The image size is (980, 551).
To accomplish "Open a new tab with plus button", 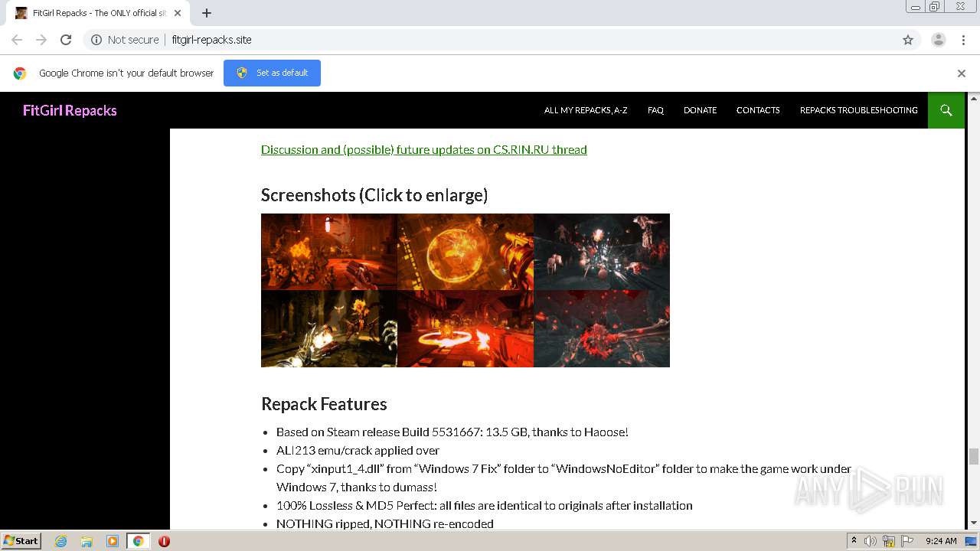I will click(207, 13).
